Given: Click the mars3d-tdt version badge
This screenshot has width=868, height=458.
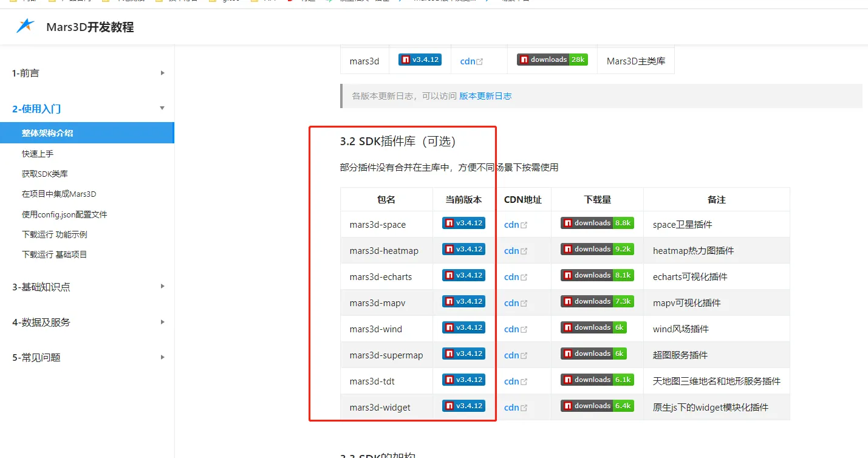Looking at the screenshot, I should [463, 380].
